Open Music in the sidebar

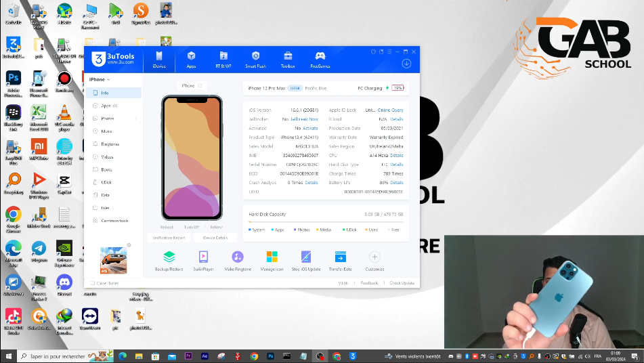click(114, 131)
